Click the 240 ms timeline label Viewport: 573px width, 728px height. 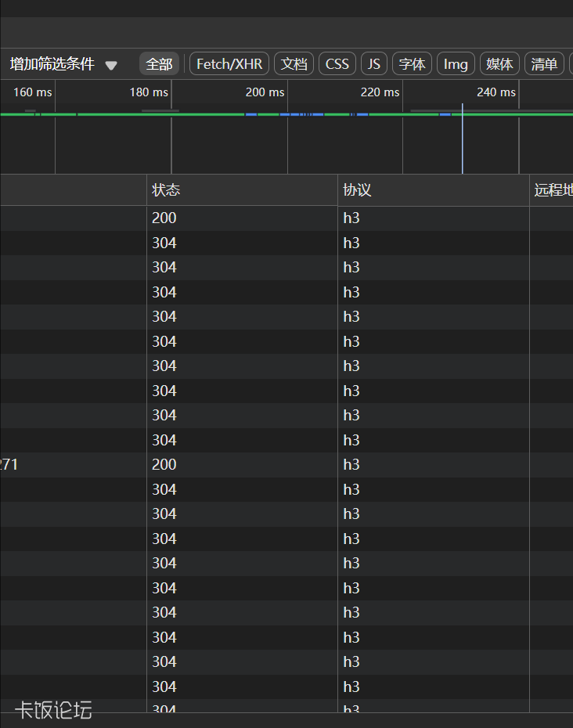point(496,92)
